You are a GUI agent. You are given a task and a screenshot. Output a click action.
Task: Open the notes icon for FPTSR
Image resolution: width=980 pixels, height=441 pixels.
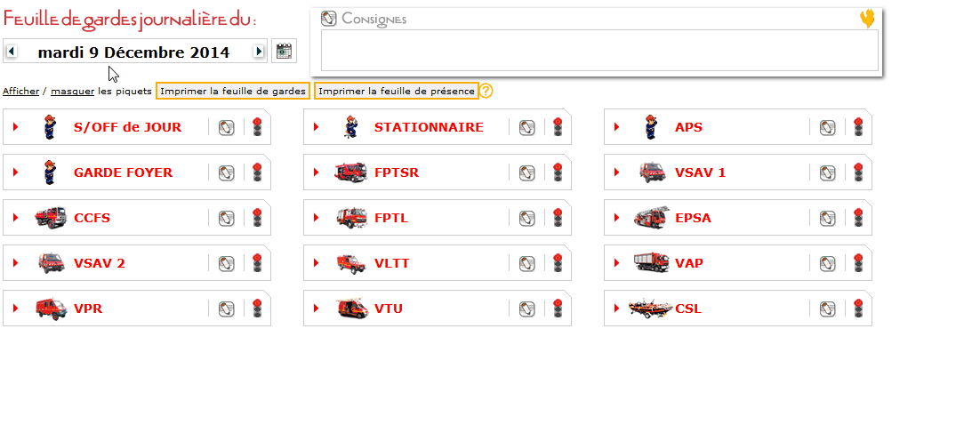(526, 173)
